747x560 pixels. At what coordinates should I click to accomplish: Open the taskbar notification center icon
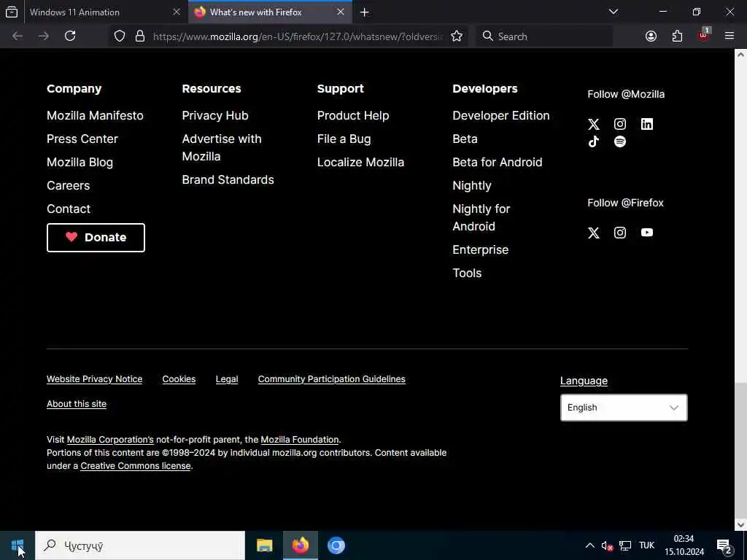click(x=724, y=545)
